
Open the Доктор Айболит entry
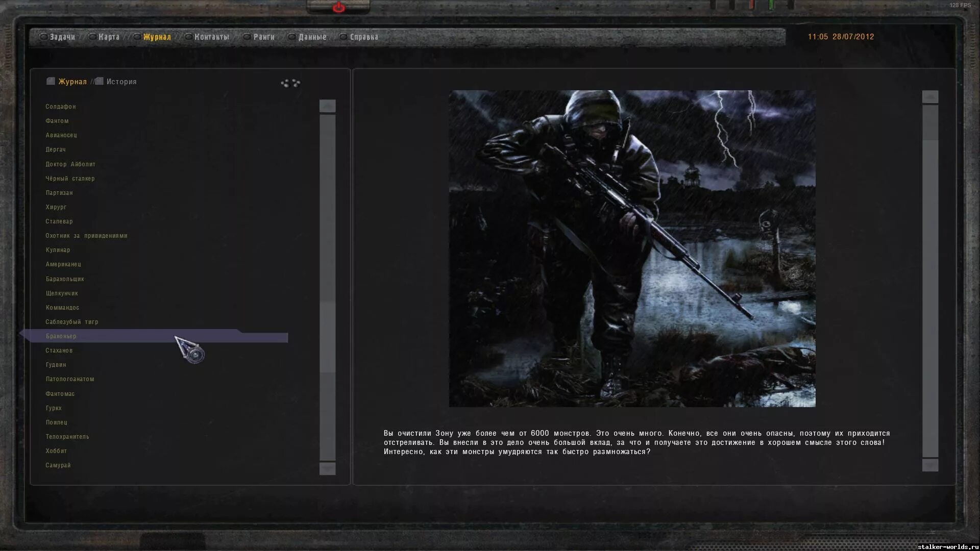[70, 164]
